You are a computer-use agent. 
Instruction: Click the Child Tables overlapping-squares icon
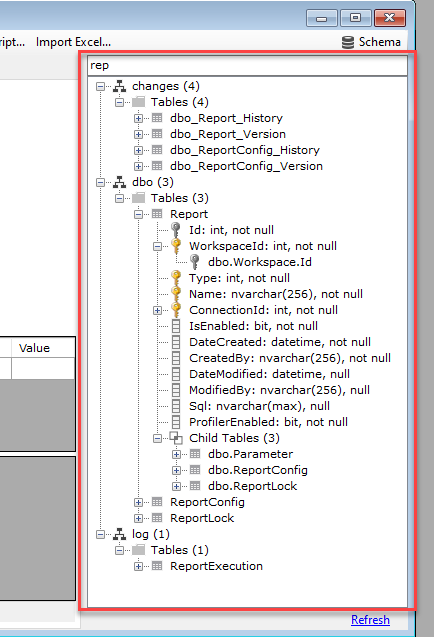176,438
